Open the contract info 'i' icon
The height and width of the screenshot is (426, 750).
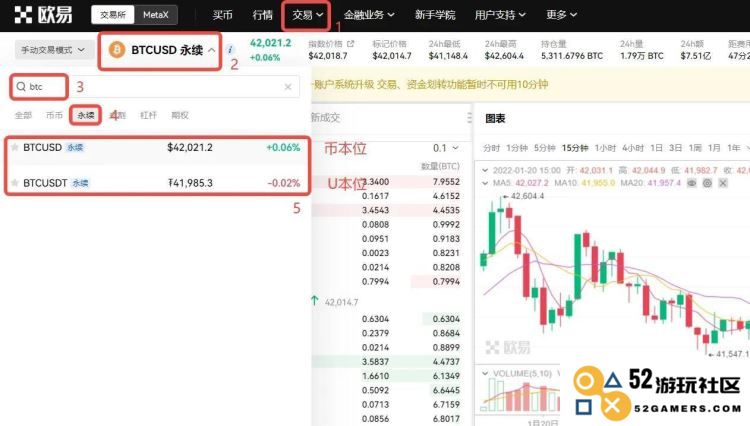point(231,50)
